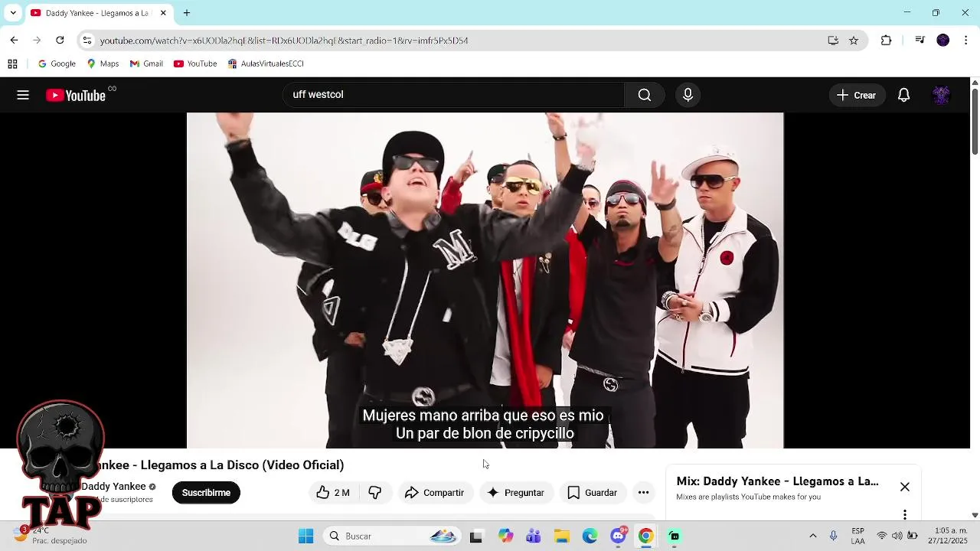Select the Chrome address bar URL

(x=284, y=41)
